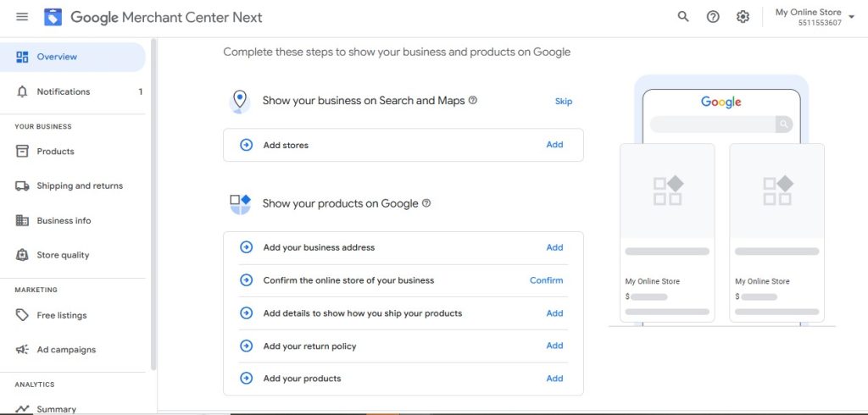
Task: Open the settings gear icon
Action: (743, 17)
